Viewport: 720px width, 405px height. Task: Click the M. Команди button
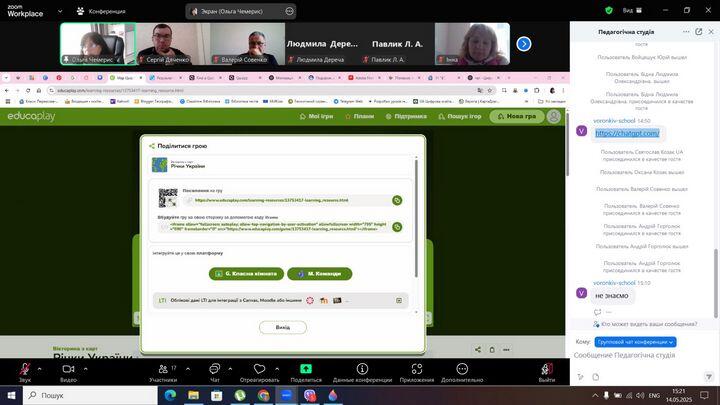pos(320,274)
